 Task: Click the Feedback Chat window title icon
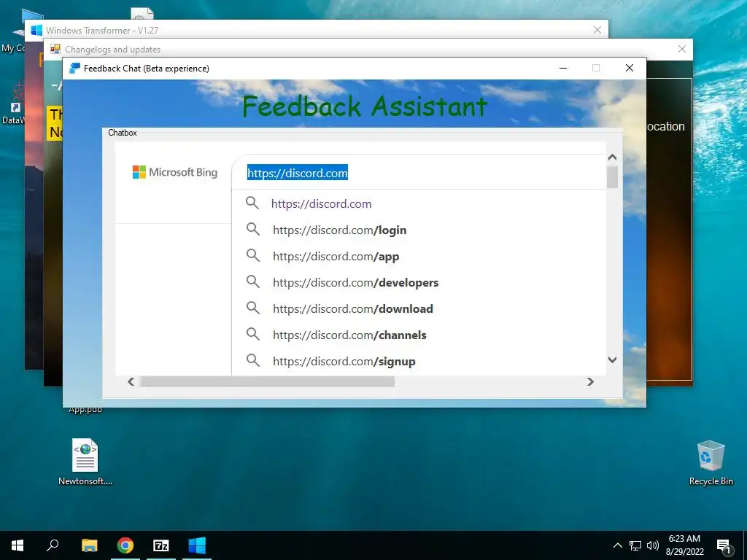(x=74, y=68)
